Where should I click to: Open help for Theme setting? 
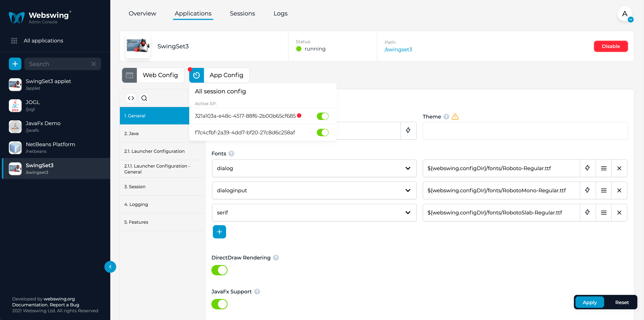pyautogui.click(x=446, y=117)
